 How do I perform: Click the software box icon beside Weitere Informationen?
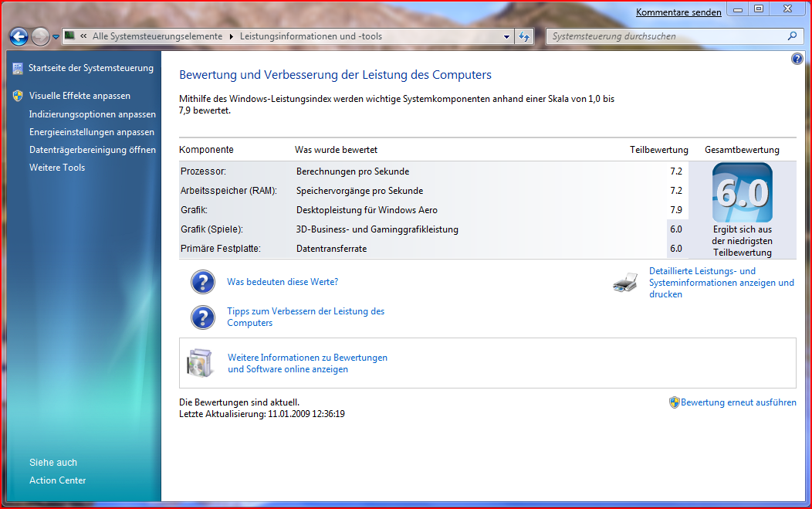click(200, 363)
